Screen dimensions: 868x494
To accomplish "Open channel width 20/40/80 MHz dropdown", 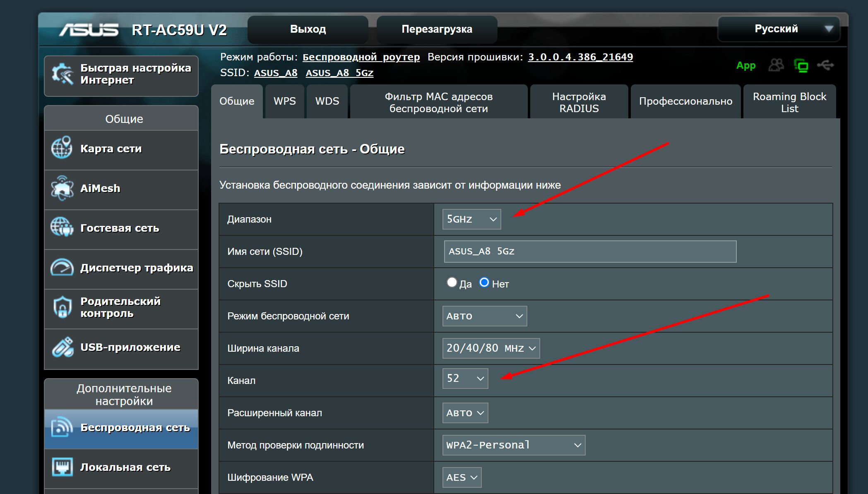I will click(491, 348).
